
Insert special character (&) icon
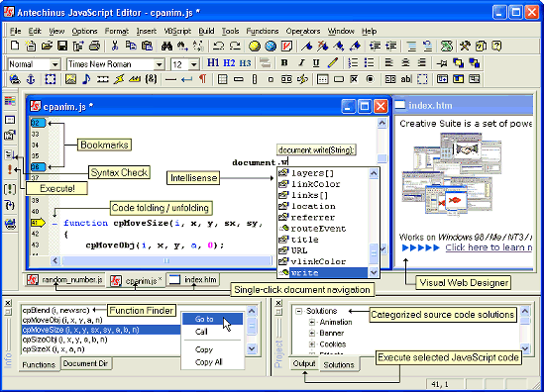[x=151, y=79]
